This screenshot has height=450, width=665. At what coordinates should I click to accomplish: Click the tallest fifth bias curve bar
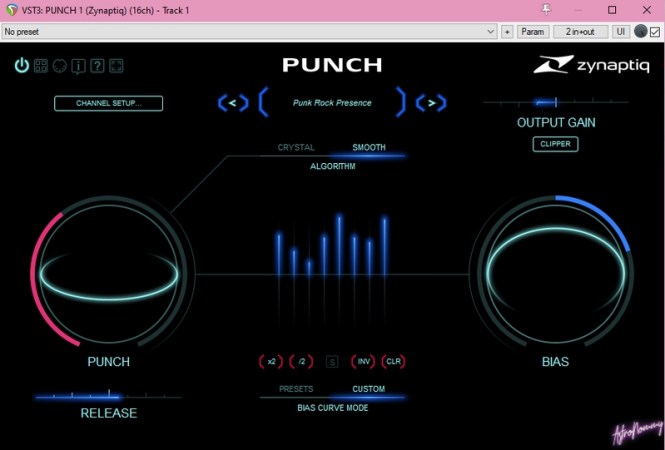click(x=339, y=245)
